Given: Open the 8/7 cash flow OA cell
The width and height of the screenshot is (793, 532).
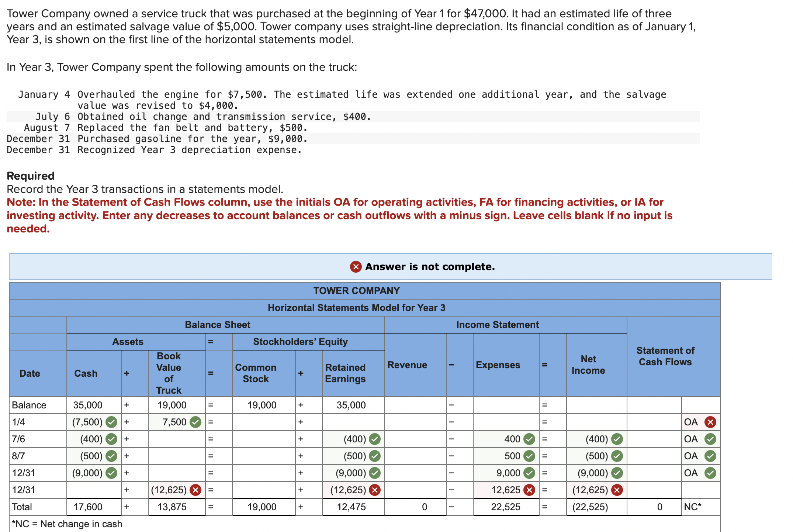Looking at the screenshot, I should (691, 456).
